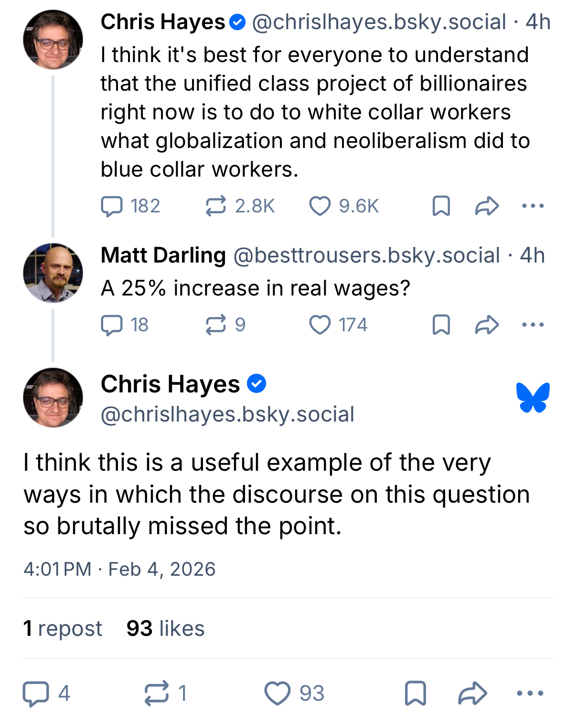Repost the billionaires class project post
Viewport: 576px width, 728px height.
216,206
